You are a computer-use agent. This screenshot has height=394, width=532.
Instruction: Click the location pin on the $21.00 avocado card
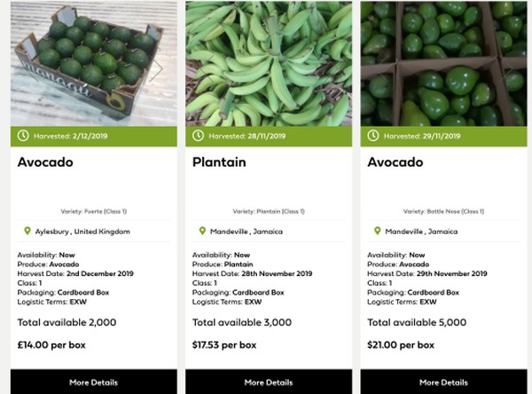click(377, 231)
